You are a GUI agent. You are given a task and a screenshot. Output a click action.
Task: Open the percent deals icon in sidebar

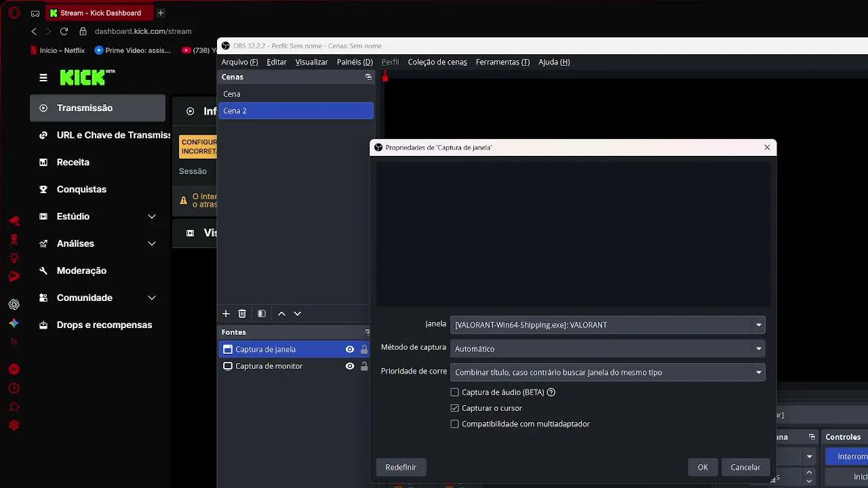[14, 342]
